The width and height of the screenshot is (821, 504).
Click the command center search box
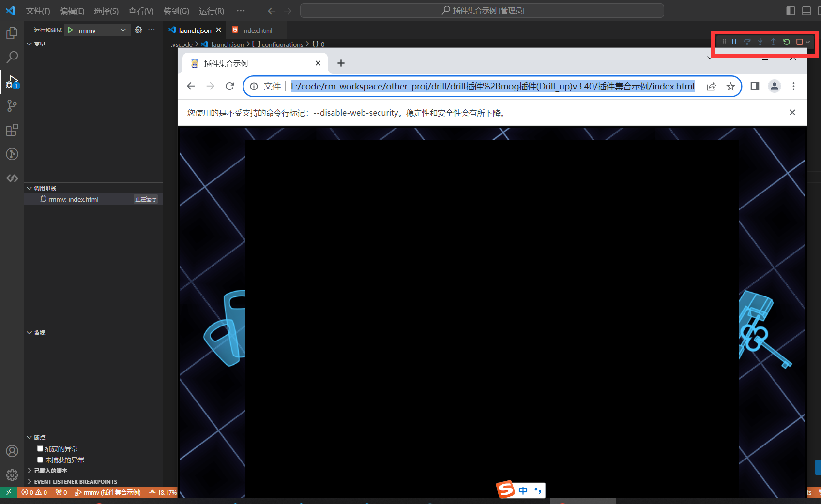click(482, 11)
